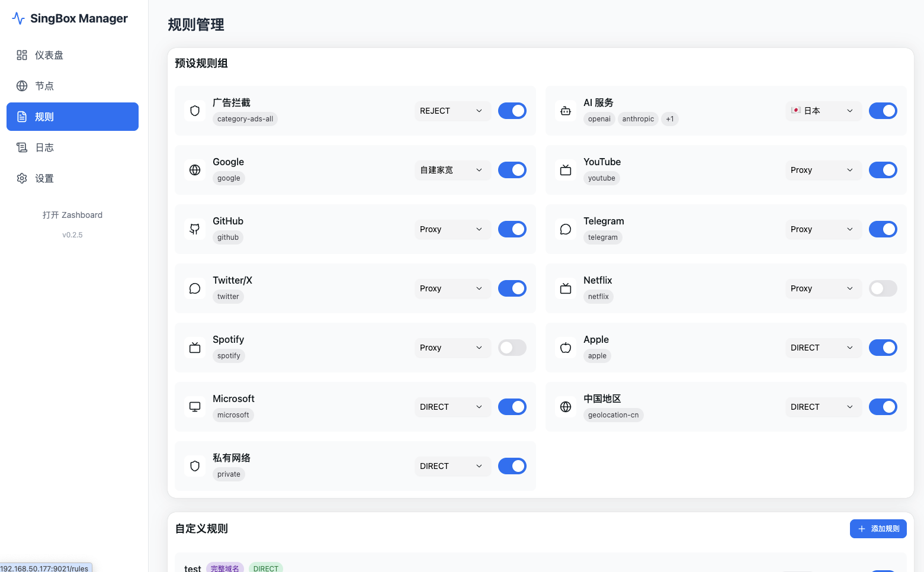
Task: Click the private tag under 私有网络
Action: pyautogui.click(x=229, y=474)
